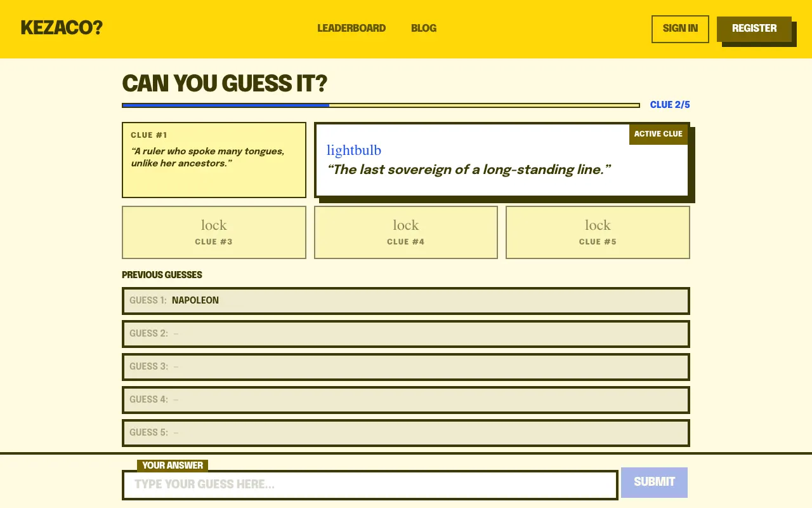
Task: Click the Your Answer label
Action: click(173, 465)
